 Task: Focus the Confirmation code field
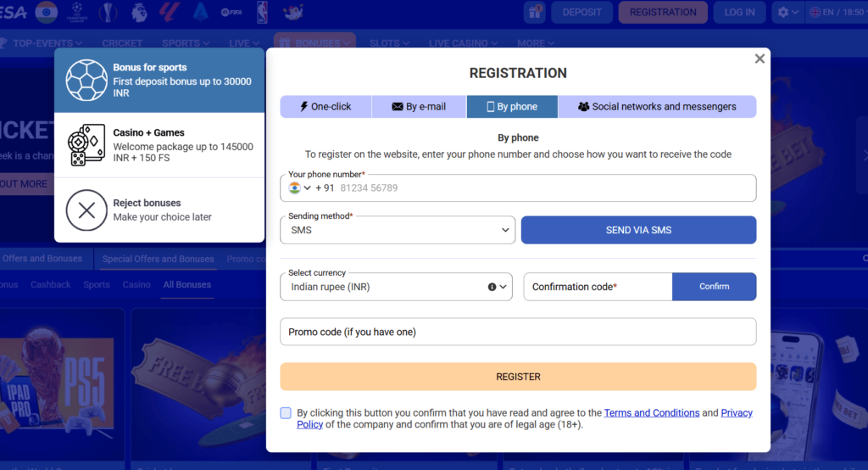pos(598,287)
